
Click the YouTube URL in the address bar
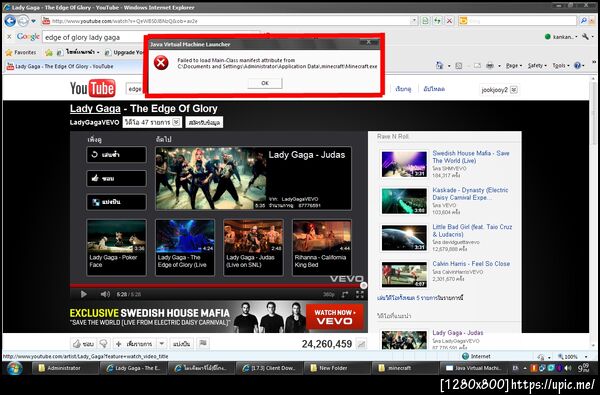pos(124,21)
